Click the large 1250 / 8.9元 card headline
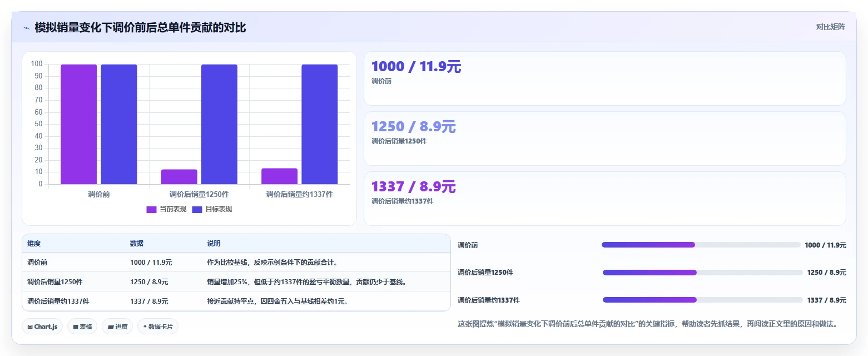This screenshot has width=868, height=356. [x=413, y=127]
